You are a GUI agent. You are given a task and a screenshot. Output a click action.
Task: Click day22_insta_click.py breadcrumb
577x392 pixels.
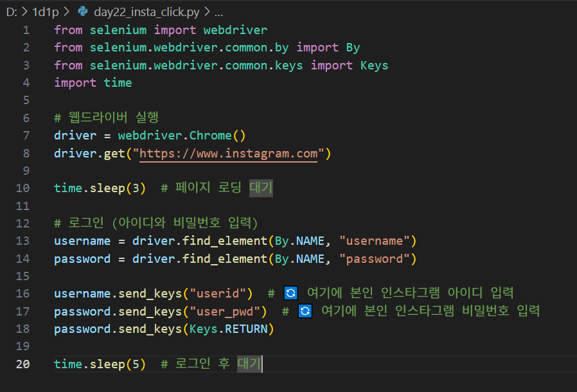coord(146,12)
